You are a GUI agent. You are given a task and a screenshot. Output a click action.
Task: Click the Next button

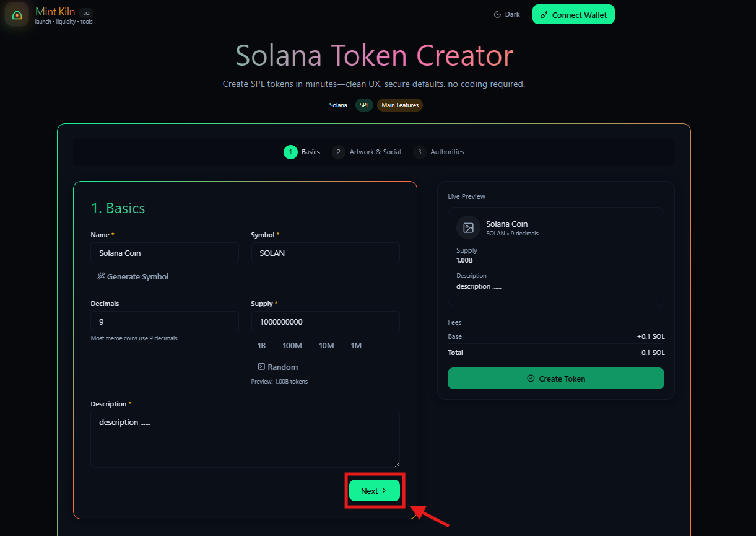pos(374,491)
